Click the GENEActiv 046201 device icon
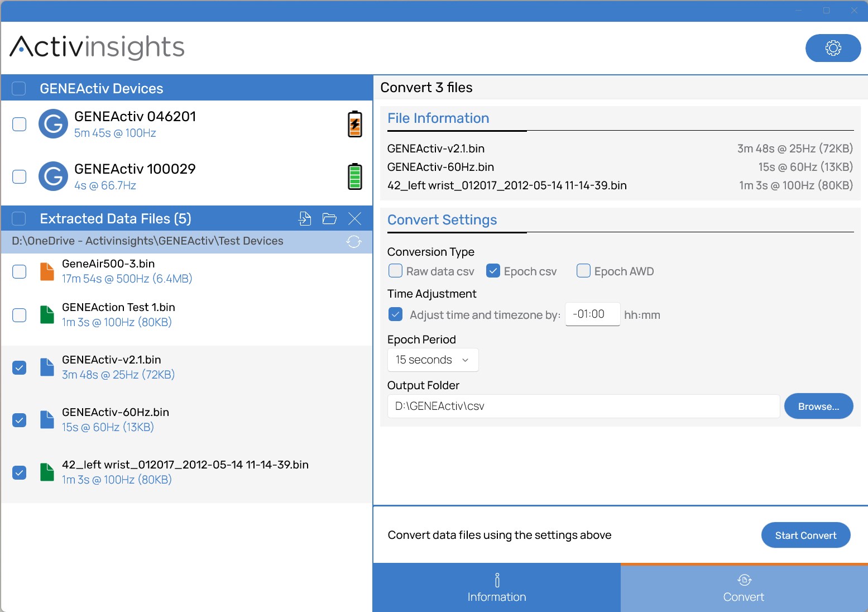Viewport: 868px width, 612px height. tap(53, 124)
